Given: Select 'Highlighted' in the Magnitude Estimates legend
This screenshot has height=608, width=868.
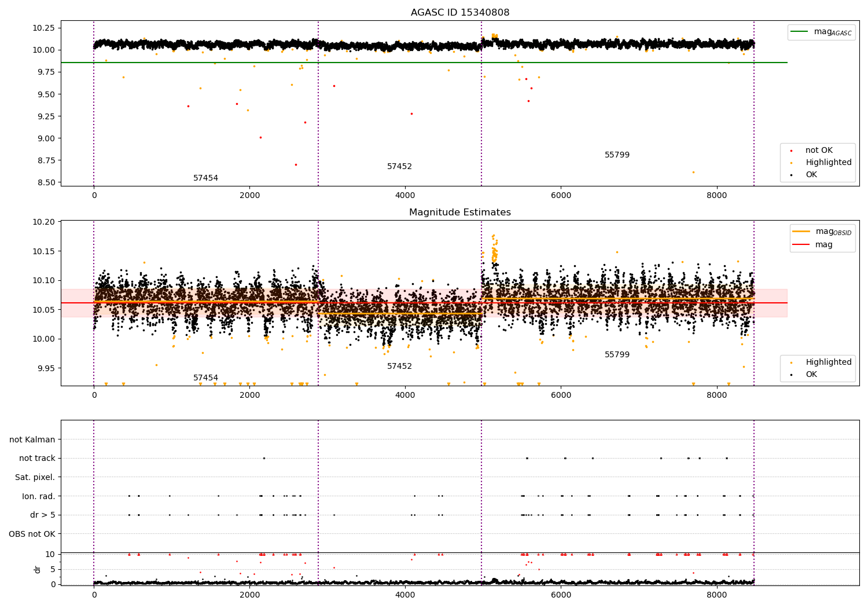Looking at the screenshot, I should pyautogui.click(x=829, y=362).
